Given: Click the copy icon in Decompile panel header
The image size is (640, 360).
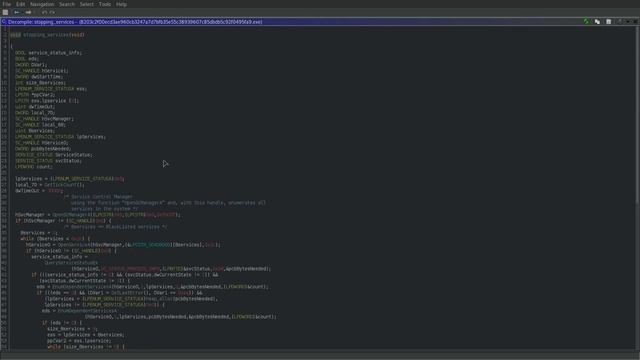Looking at the screenshot, I should tap(598, 22).
